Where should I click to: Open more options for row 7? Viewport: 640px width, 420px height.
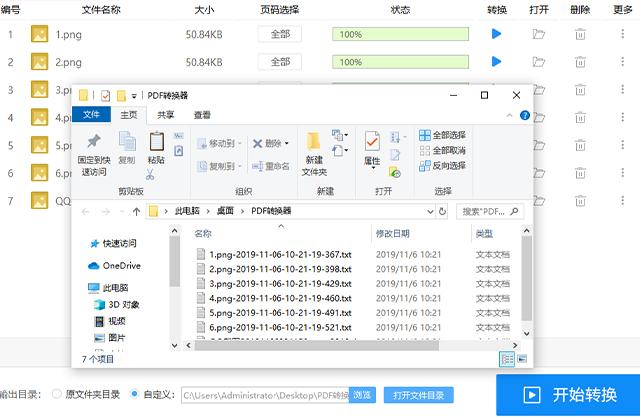point(622,200)
